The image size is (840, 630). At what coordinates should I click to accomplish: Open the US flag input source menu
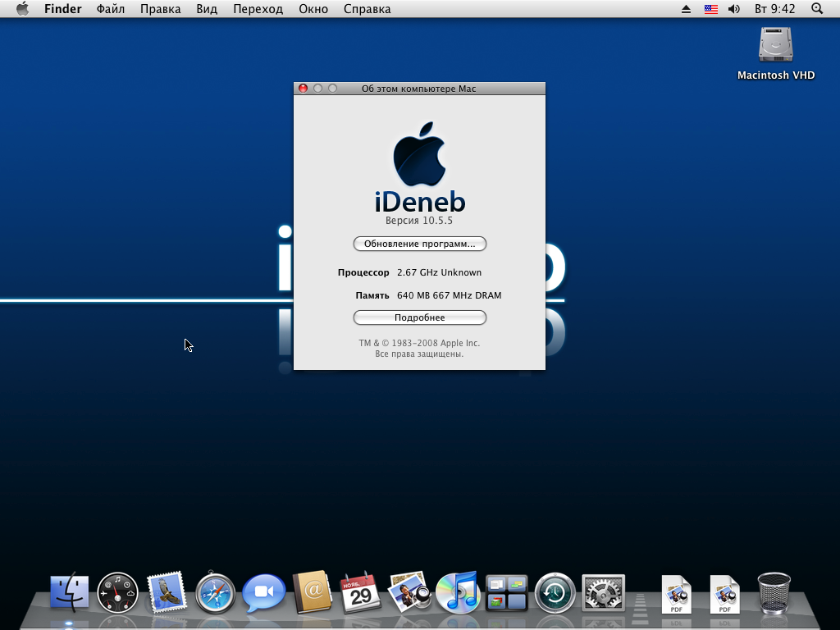point(710,9)
